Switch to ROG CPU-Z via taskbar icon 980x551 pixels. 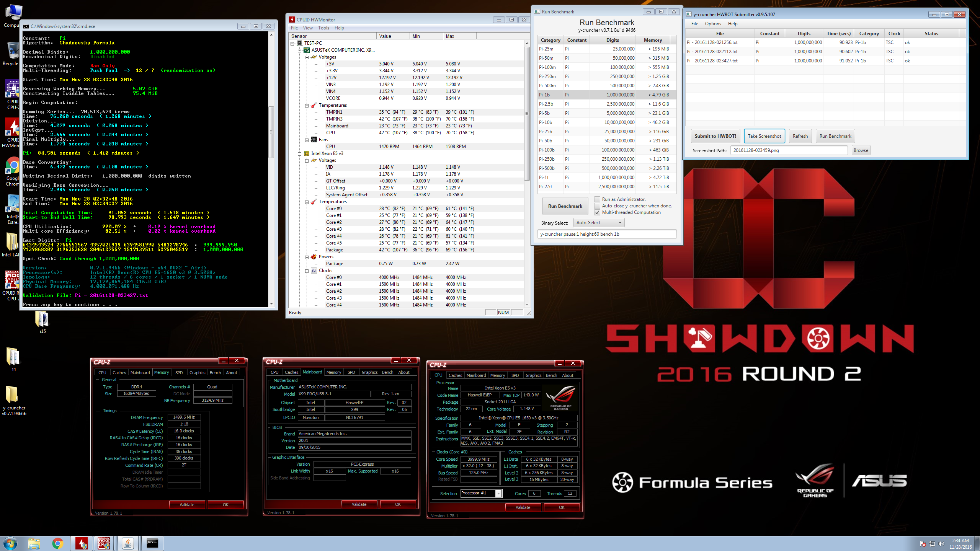click(x=104, y=543)
